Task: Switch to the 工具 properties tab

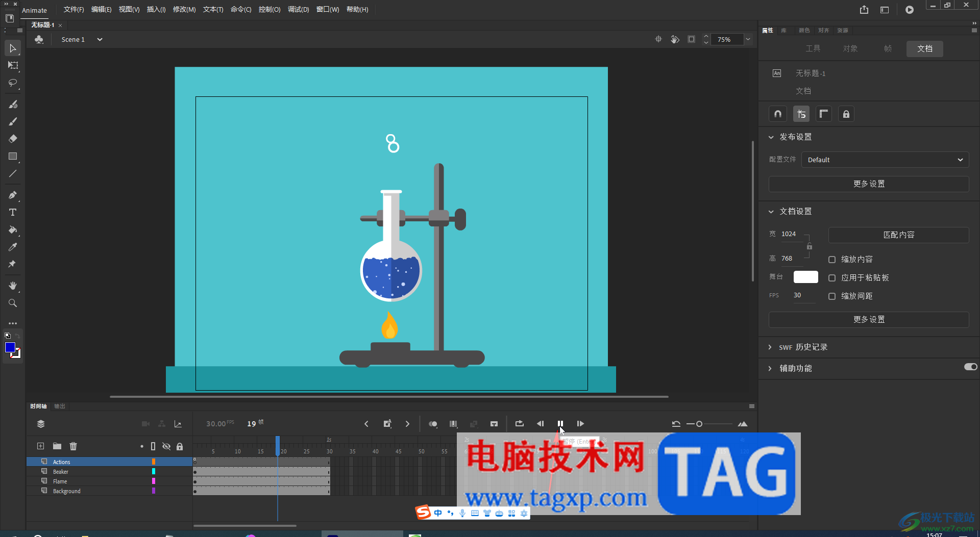Action: 813,48
